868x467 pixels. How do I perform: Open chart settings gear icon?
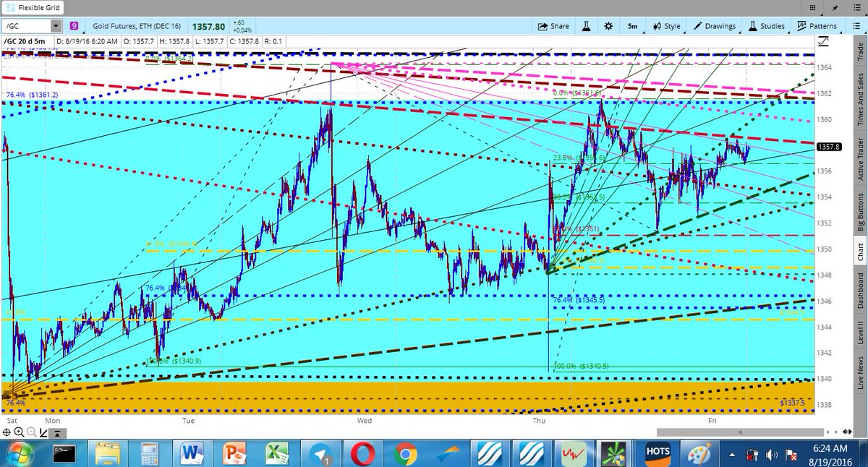tap(608, 26)
